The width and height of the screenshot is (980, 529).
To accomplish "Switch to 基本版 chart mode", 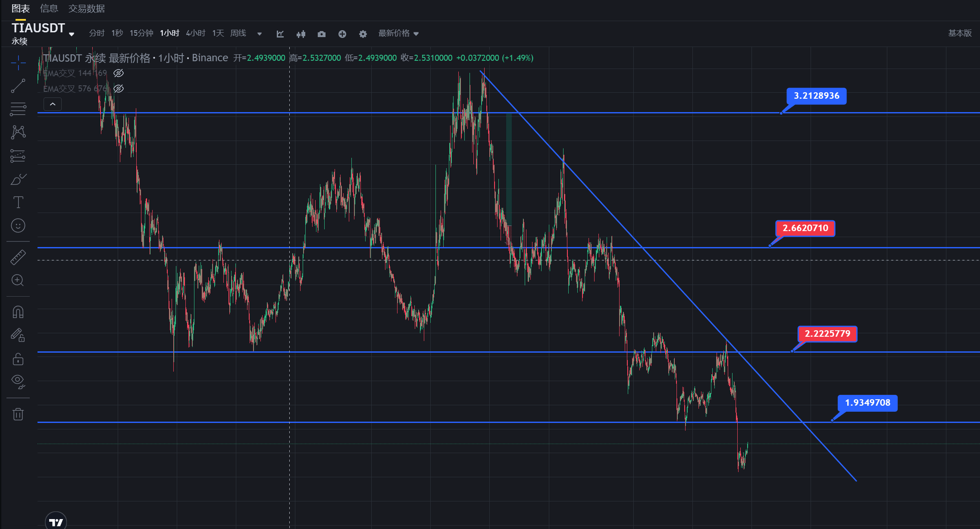I will (x=960, y=33).
